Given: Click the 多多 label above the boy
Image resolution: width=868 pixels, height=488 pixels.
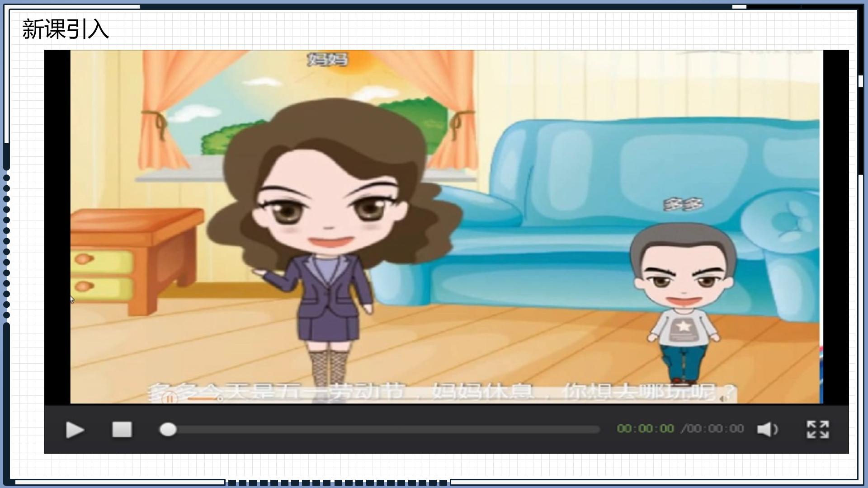Looking at the screenshot, I should (683, 205).
